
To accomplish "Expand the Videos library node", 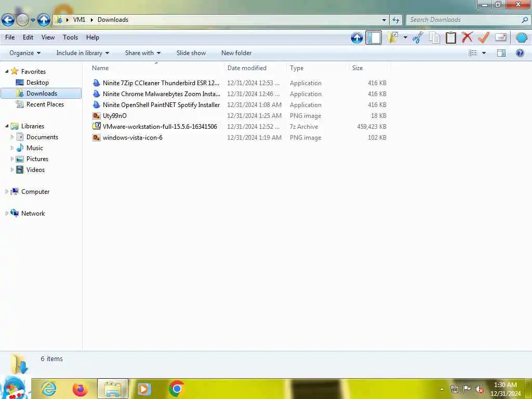I will (x=12, y=170).
